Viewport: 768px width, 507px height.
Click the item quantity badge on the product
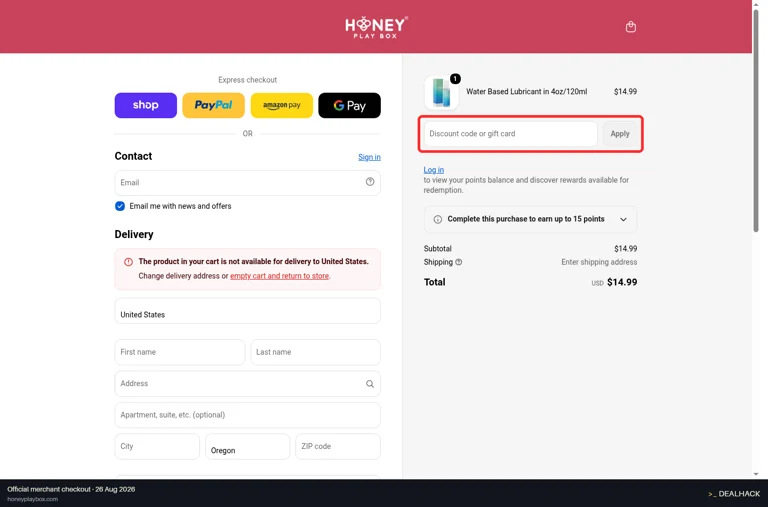[455, 78]
